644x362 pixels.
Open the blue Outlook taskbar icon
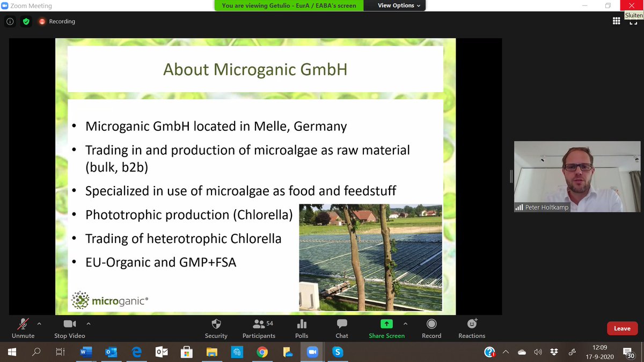tap(111, 352)
